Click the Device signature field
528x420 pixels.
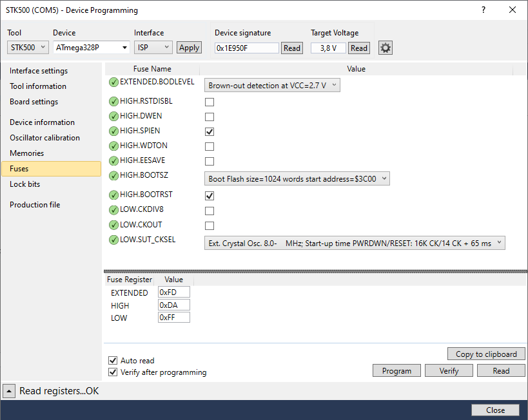coord(247,48)
